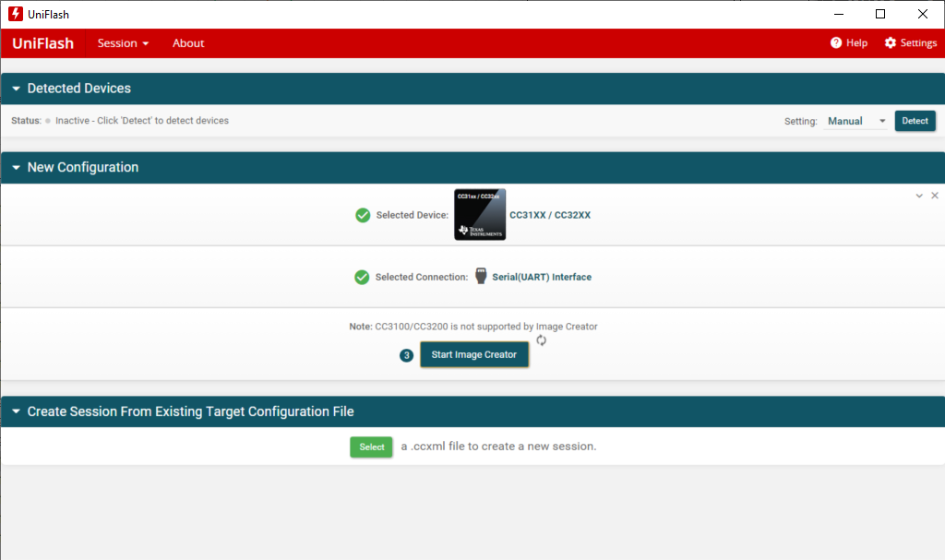The height and width of the screenshot is (560, 945).
Task: Open the Manual detection setting dropdown
Action: 855,121
